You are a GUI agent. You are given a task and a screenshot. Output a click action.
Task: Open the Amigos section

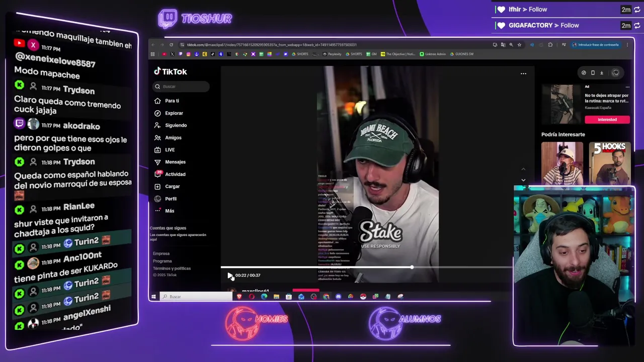click(x=173, y=138)
